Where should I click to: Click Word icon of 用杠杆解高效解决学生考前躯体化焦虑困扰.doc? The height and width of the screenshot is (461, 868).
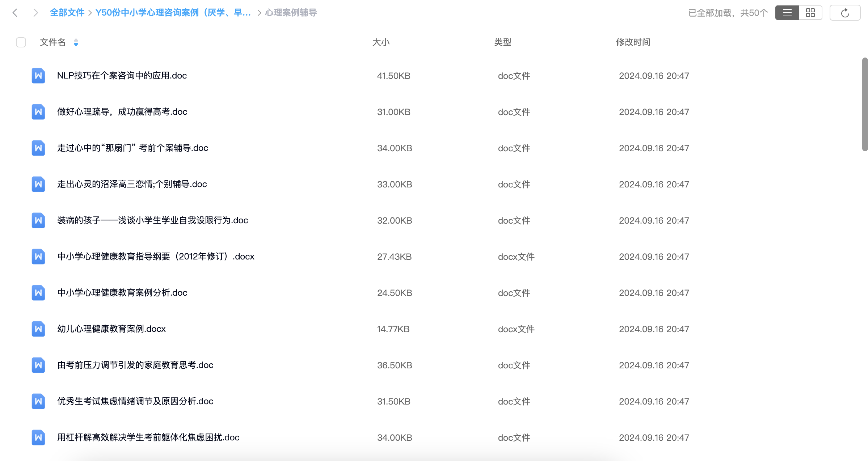click(38, 437)
